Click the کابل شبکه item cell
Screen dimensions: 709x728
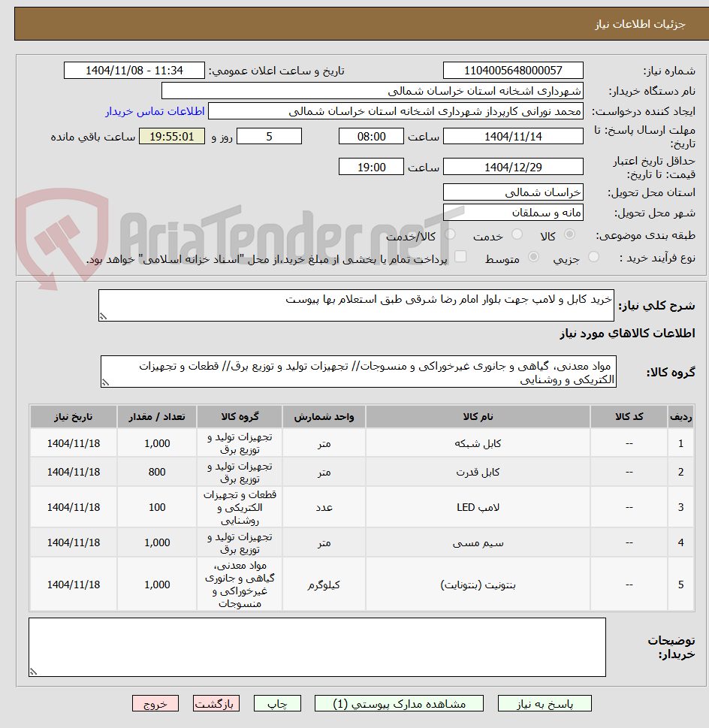click(x=478, y=443)
